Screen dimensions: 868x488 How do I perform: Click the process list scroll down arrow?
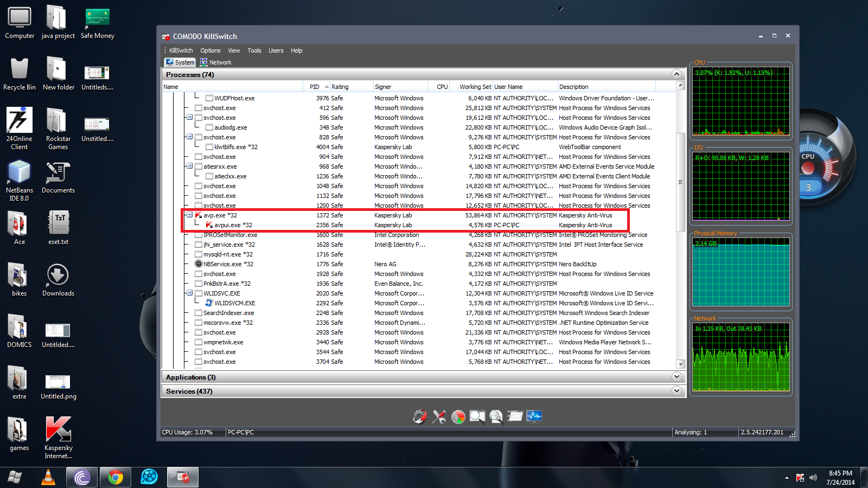[x=680, y=364]
